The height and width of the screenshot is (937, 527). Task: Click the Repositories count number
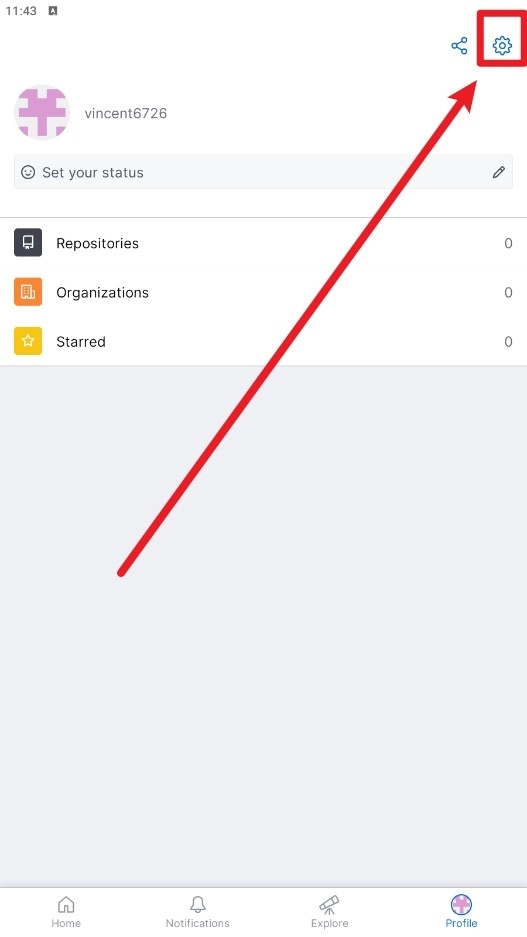pyautogui.click(x=508, y=243)
